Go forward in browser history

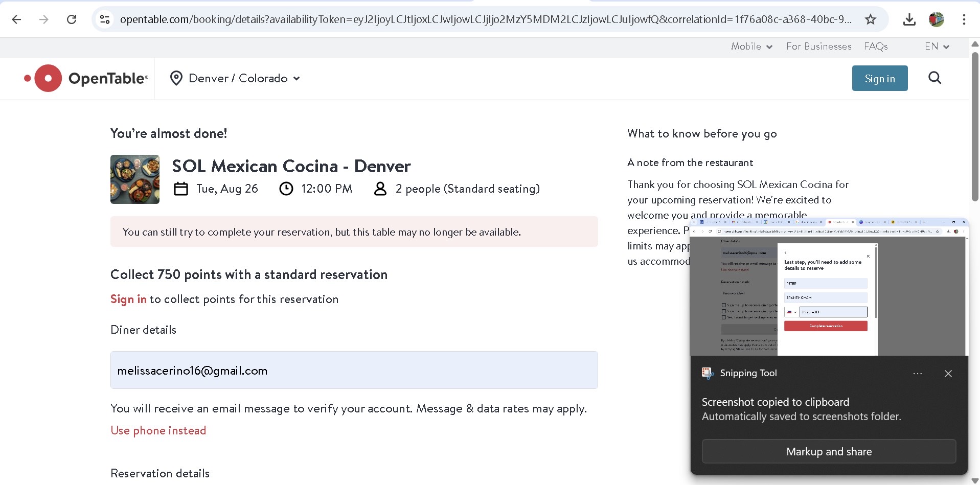pyautogui.click(x=44, y=19)
